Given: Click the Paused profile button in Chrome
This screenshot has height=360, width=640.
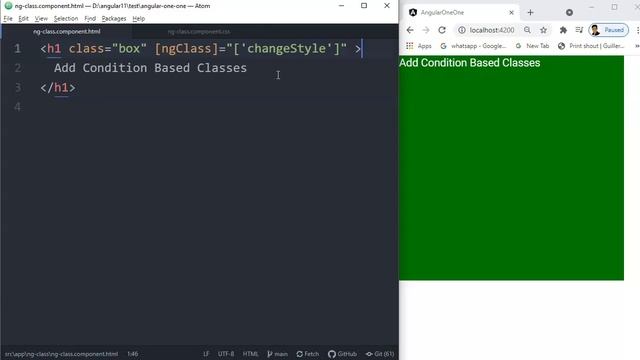Looking at the screenshot, I should point(608,30).
